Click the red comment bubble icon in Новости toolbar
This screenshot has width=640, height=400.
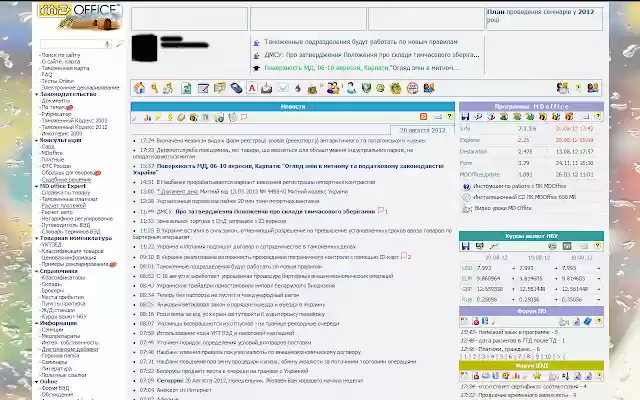click(x=244, y=118)
